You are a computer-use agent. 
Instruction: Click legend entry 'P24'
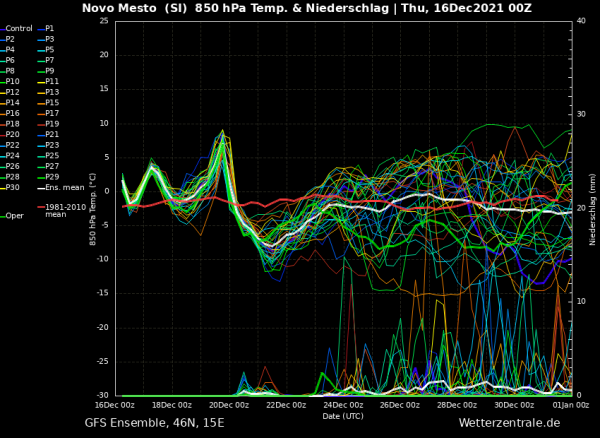(x=10, y=156)
